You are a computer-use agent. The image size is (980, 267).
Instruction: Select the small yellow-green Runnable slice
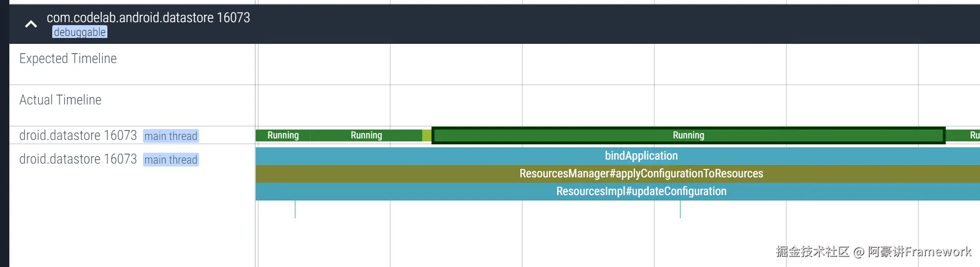427,135
